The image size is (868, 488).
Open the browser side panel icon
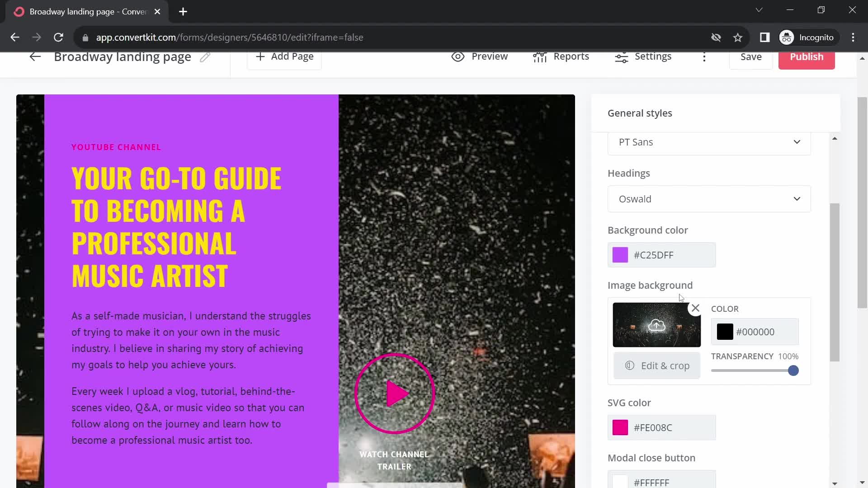pos(764,38)
